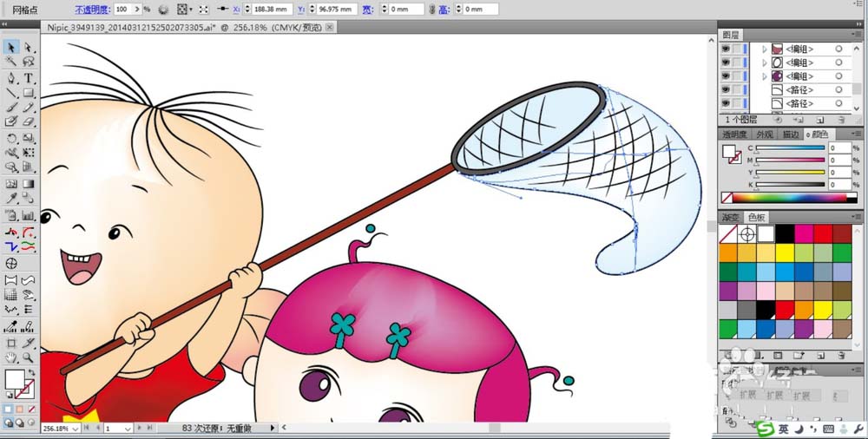Set paint mode to None
Image resolution: width=868 pixels, height=439 pixels.
pos(31,410)
